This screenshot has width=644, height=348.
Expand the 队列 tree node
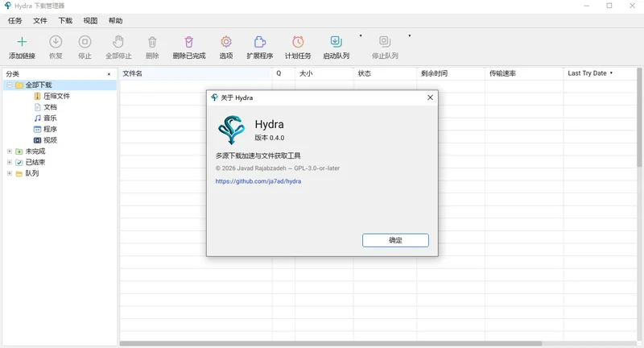(10, 173)
